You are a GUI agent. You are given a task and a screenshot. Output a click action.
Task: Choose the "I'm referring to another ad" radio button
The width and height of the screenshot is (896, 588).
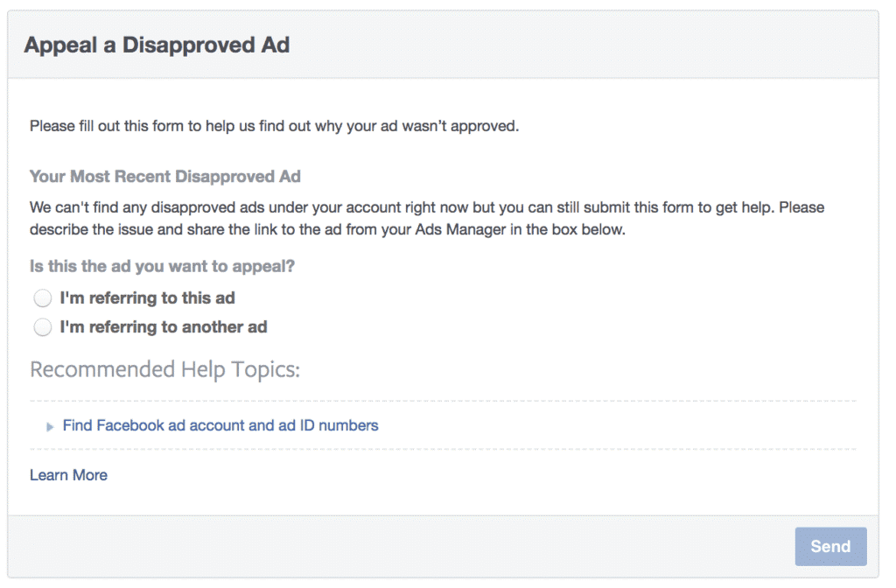click(43, 328)
